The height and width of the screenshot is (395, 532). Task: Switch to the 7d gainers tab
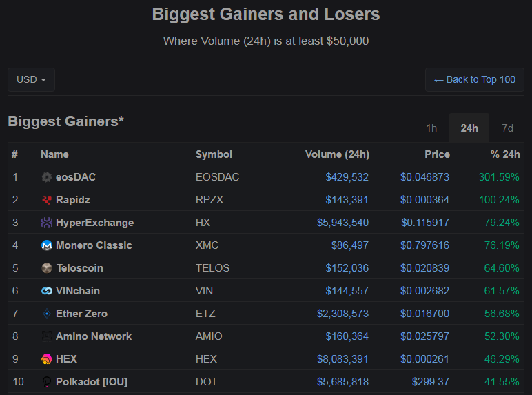pyautogui.click(x=507, y=128)
